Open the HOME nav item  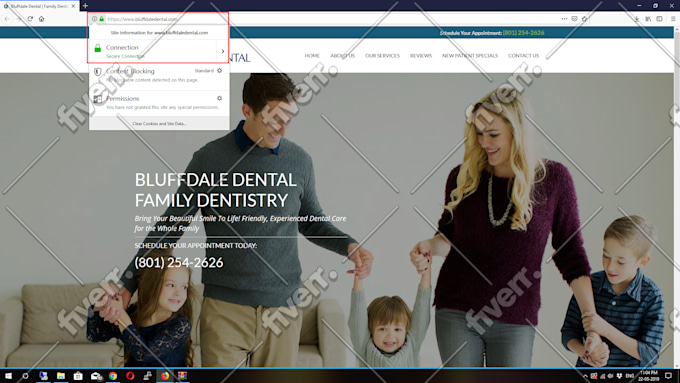pyautogui.click(x=312, y=56)
